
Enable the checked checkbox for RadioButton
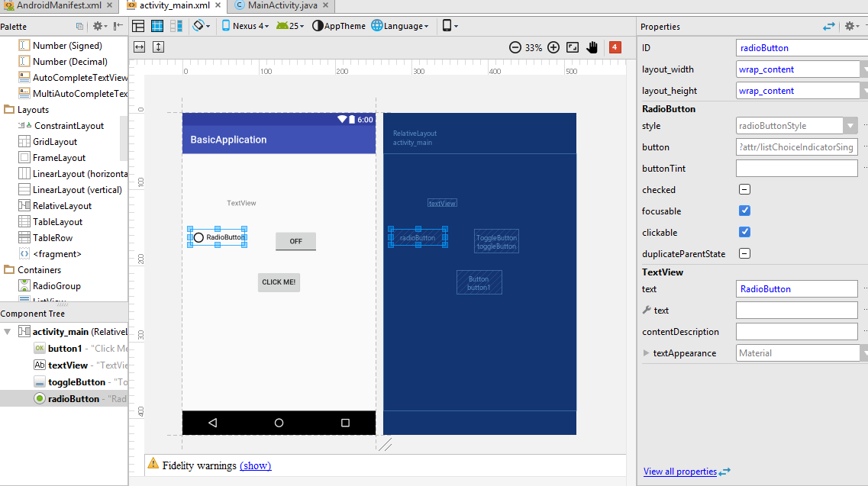(744, 189)
